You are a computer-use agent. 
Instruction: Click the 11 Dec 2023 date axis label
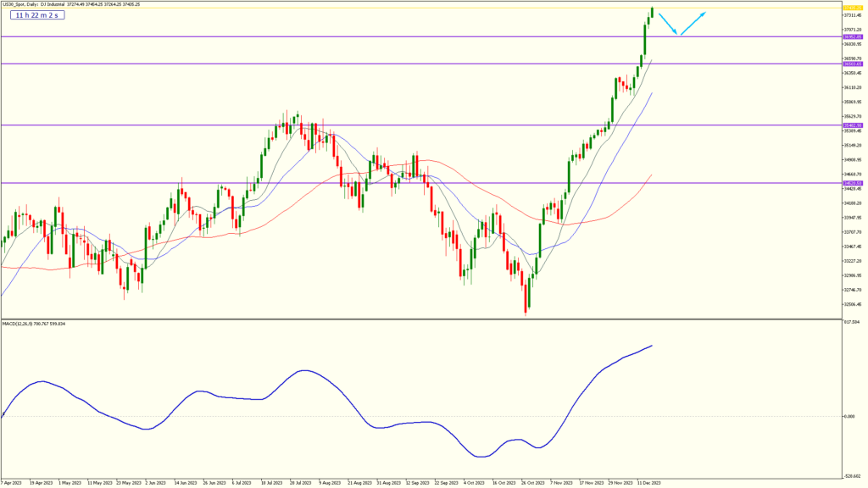tap(649, 482)
